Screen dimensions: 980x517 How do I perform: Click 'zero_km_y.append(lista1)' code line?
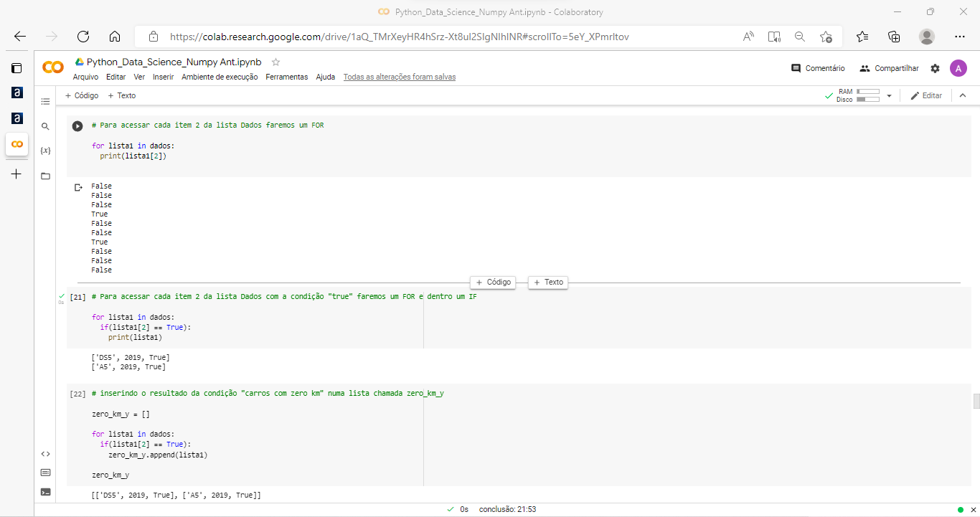158,455
